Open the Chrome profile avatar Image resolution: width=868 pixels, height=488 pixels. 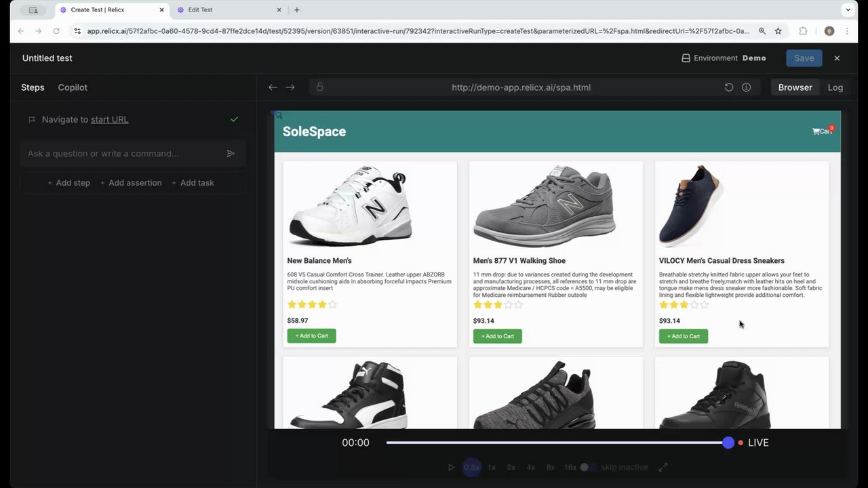[829, 31]
